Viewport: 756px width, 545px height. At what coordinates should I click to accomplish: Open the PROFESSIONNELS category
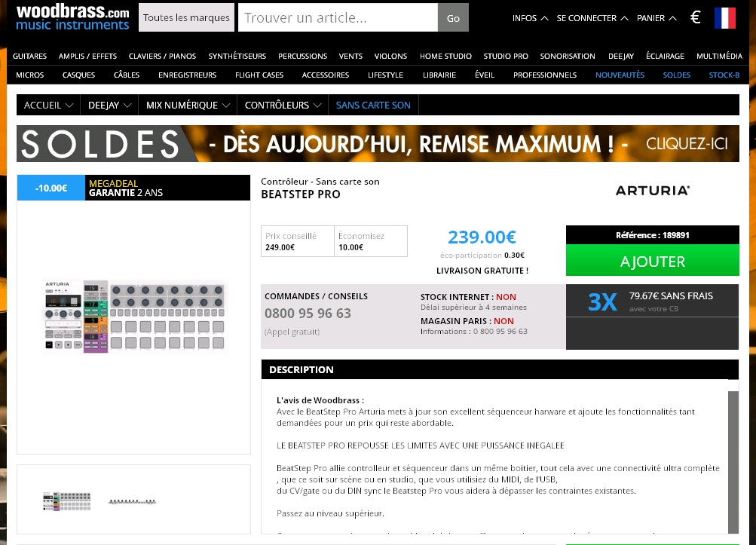(545, 75)
